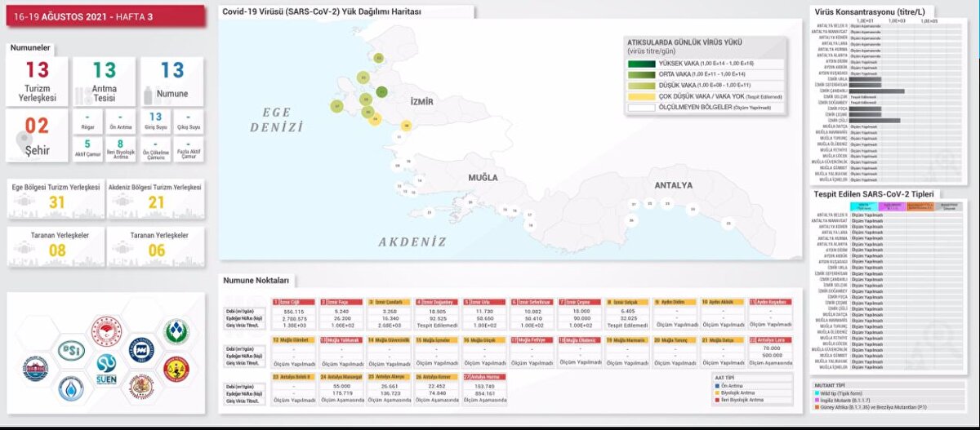Viewport: 980px width, 430px height.
Task: Select the Akdeniz Bölgesi Turizm Yerleşkesi tile
Action: [156, 199]
